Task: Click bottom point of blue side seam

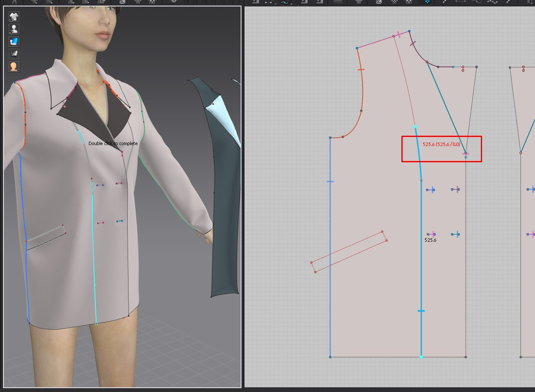Action: 331,357
